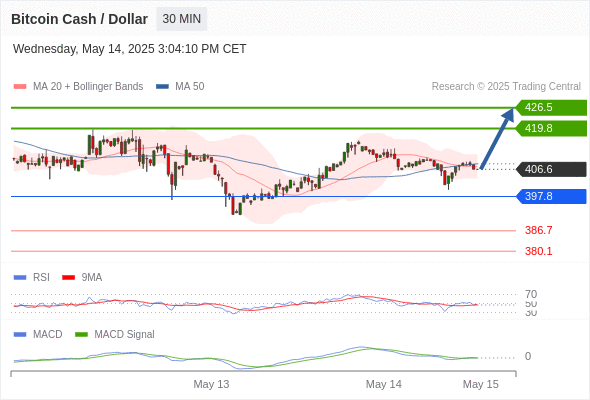Click the MA 50 blue legend swatch

pos(162,87)
